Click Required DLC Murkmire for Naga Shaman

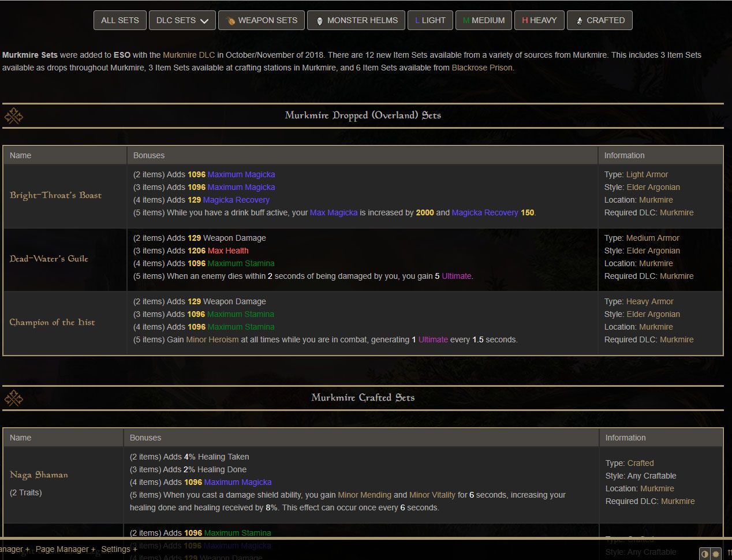click(678, 501)
